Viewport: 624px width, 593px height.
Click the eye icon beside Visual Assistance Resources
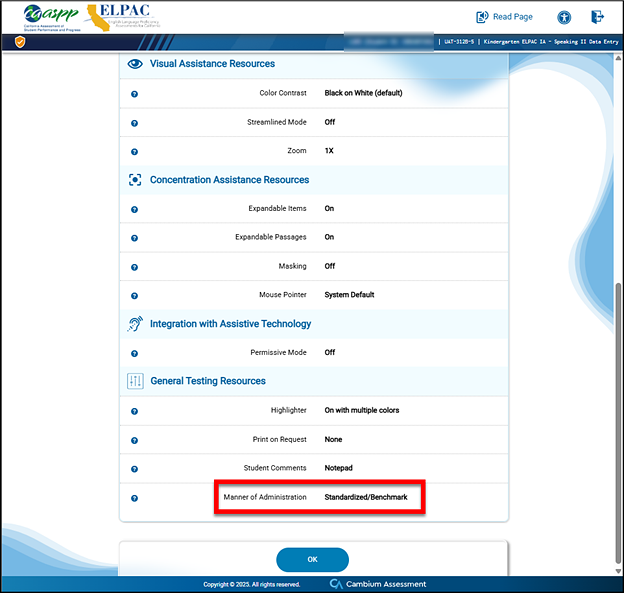click(135, 64)
